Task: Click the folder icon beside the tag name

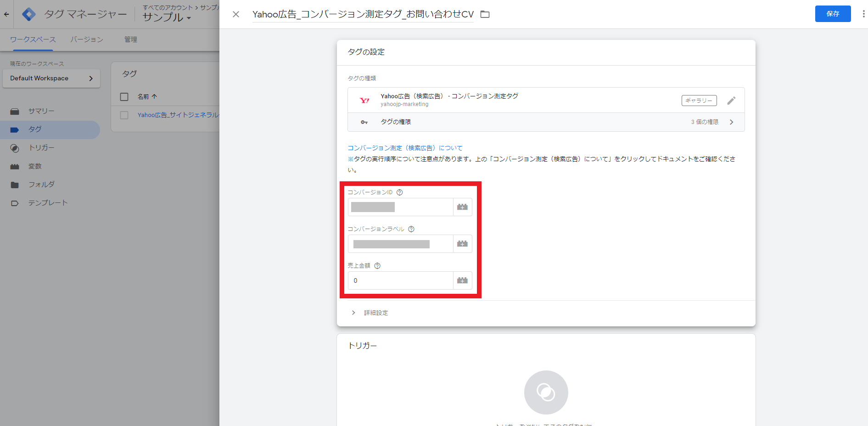Action: pos(485,14)
